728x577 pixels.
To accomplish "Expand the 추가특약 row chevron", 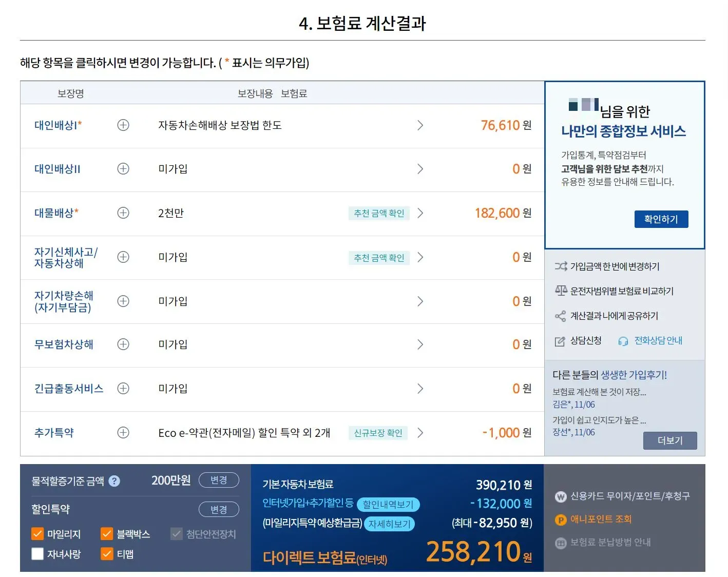I will pyautogui.click(x=420, y=433).
